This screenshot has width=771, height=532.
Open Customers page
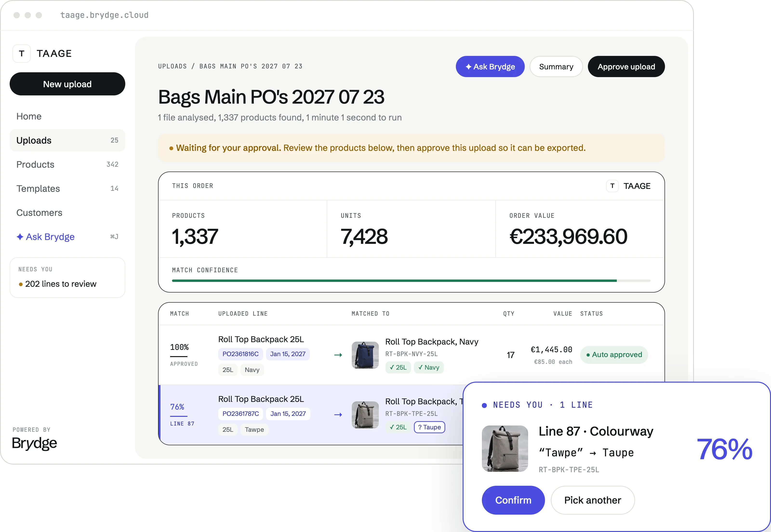point(67,213)
